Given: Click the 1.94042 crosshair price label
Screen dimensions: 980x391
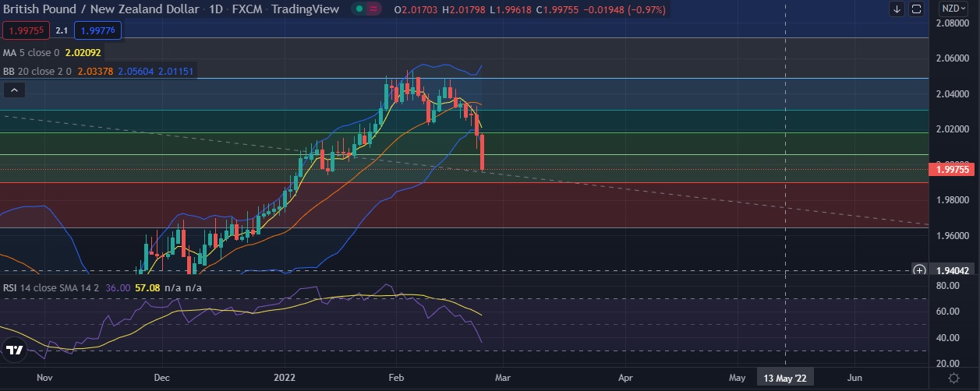Looking at the screenshot, I should (x=951, y=270).
